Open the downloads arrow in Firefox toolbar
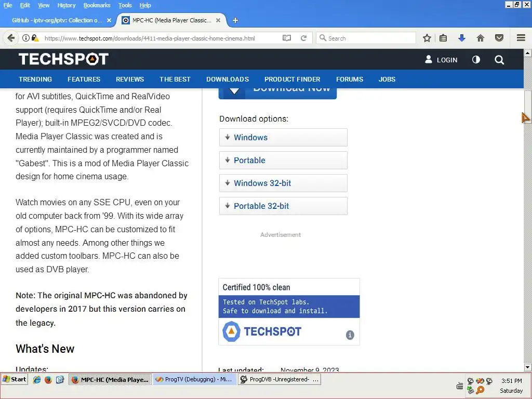The image size is (532, 399). point(461,38)
